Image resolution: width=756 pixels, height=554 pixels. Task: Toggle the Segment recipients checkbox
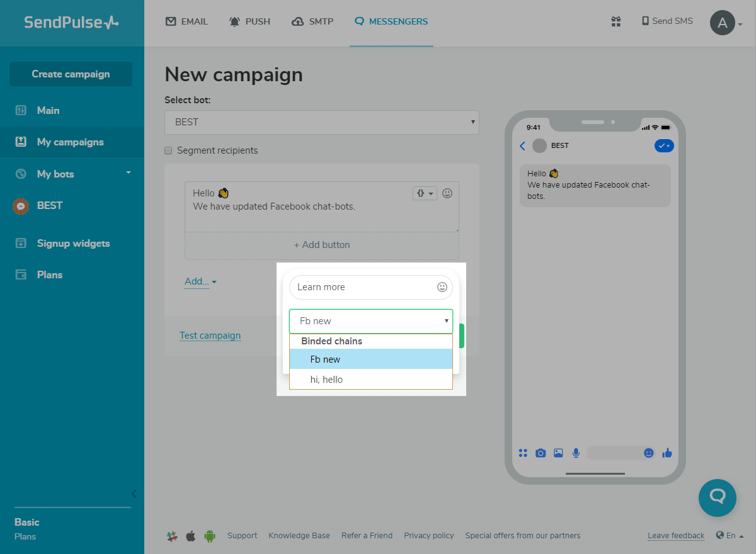pos(168,150)
